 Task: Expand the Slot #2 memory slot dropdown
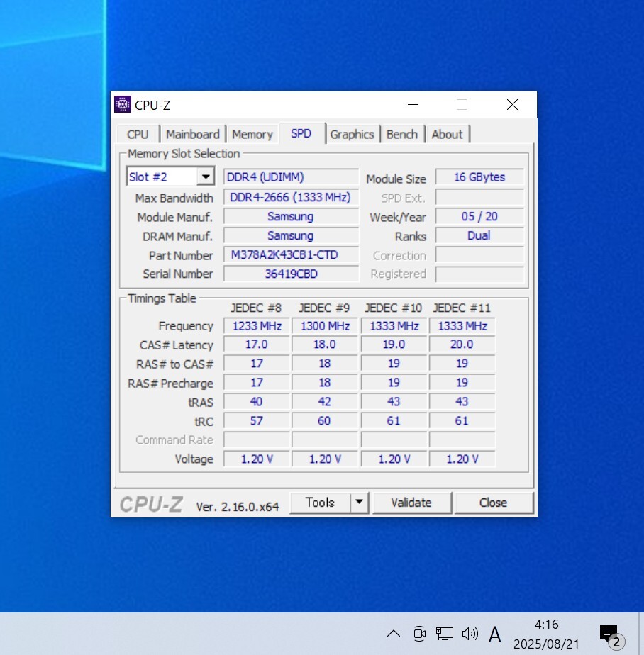pos(206,177)
